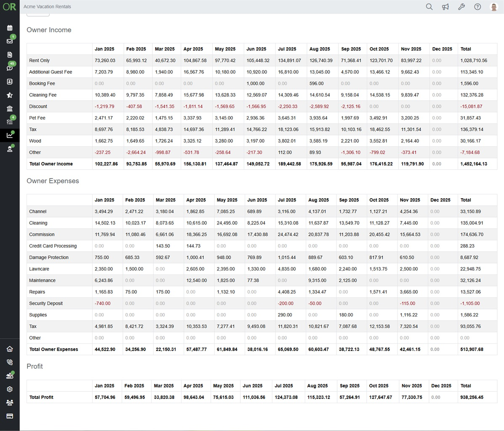View the 45 unread inquiries chat icon
504x431 pixels.
(x=10, y=68)
